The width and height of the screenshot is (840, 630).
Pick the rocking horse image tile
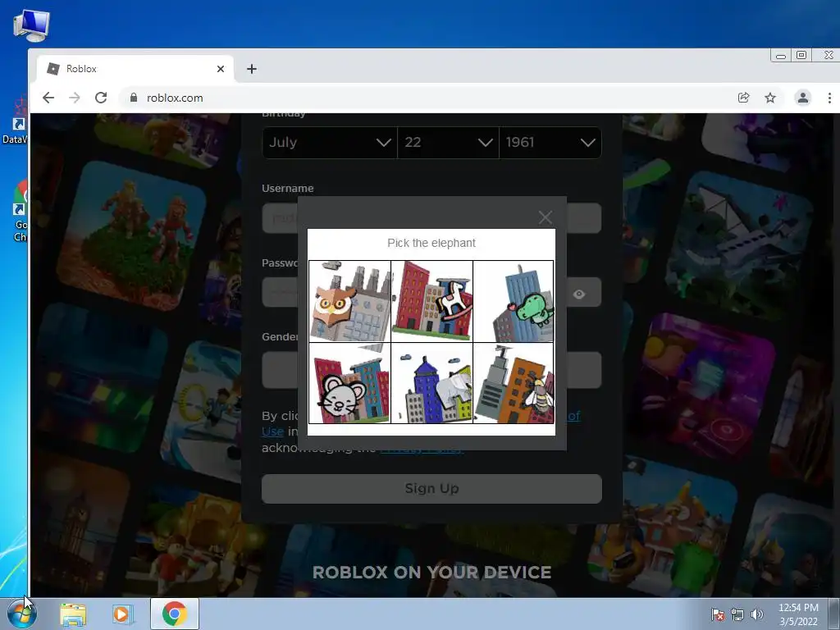pyautogui.click(x=431, y=301)
